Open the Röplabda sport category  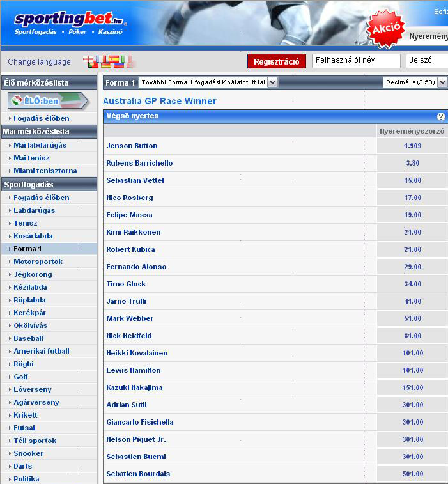click(29, 300)
